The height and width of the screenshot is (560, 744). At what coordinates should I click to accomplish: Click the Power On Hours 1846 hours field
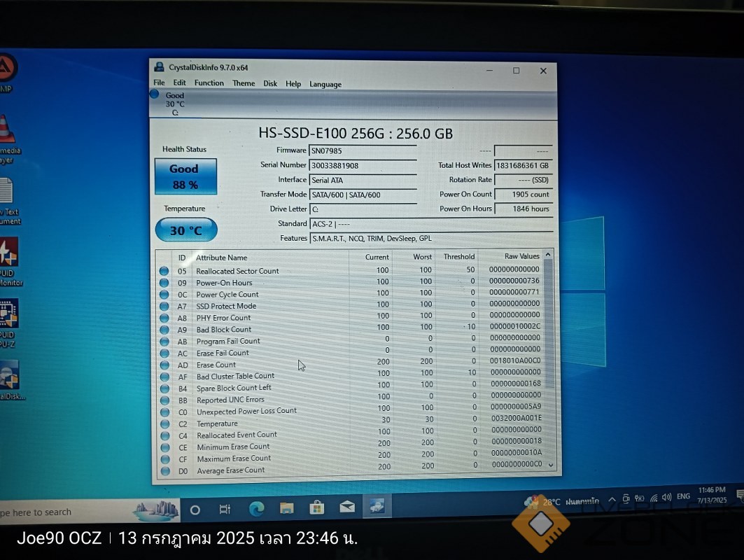pos(523,209)
